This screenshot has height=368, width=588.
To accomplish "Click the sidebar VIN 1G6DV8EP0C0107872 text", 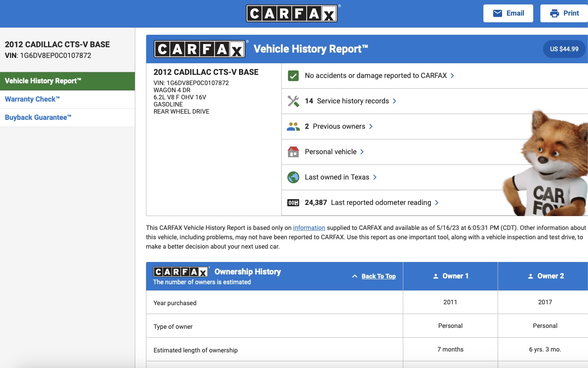I will click(48, 56).
